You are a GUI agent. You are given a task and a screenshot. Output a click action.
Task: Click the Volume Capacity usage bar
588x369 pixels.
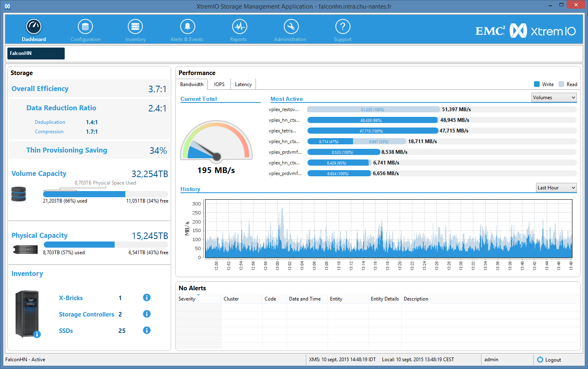pyautogui.click(x=105, y=194)
